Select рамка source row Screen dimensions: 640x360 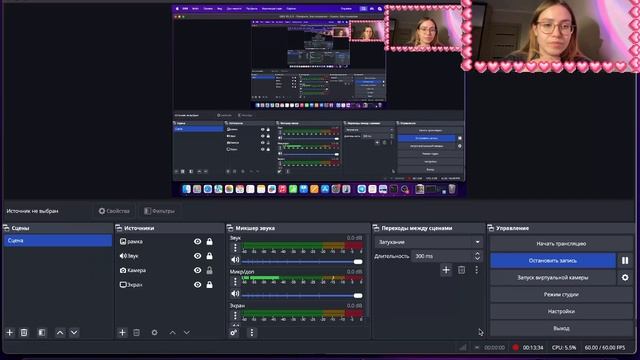[169, 242]
